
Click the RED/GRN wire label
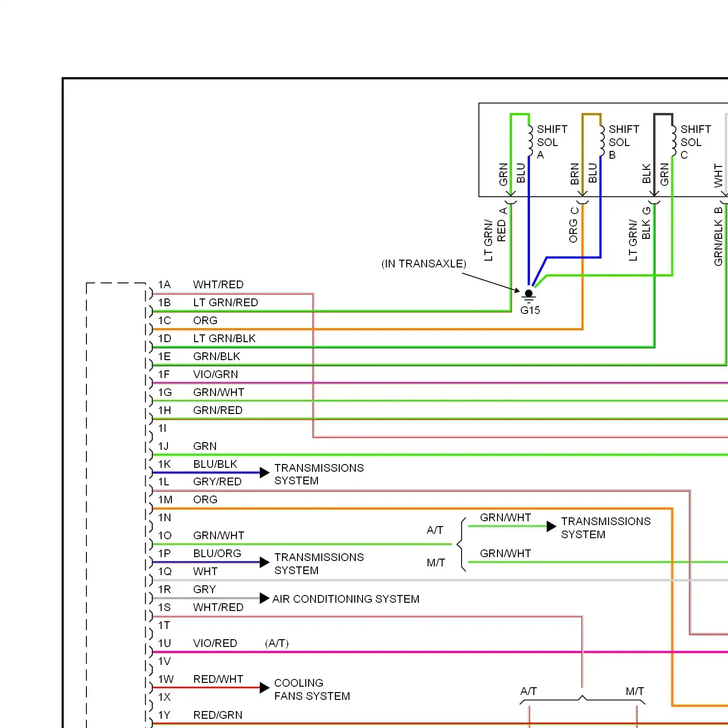point(218,715)
